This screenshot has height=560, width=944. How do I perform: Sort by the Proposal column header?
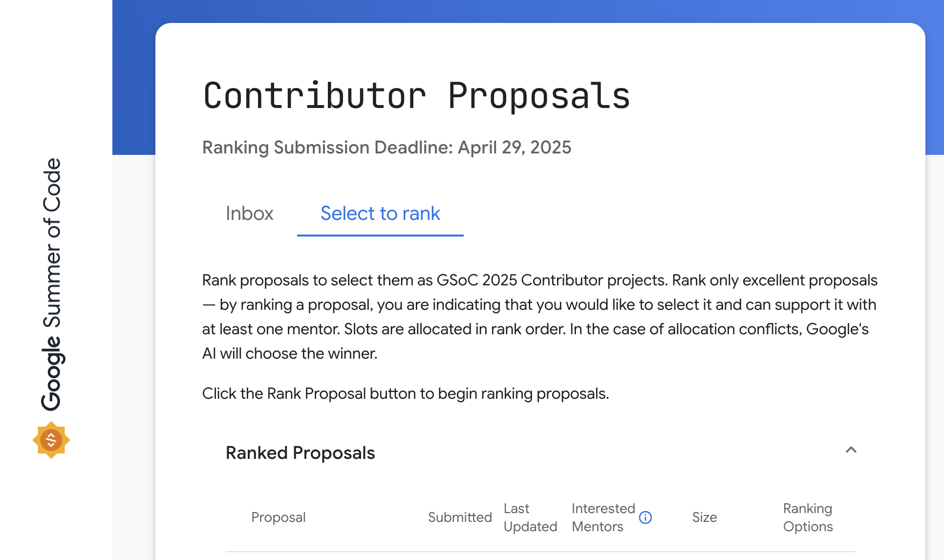click(x=278, y=517)
